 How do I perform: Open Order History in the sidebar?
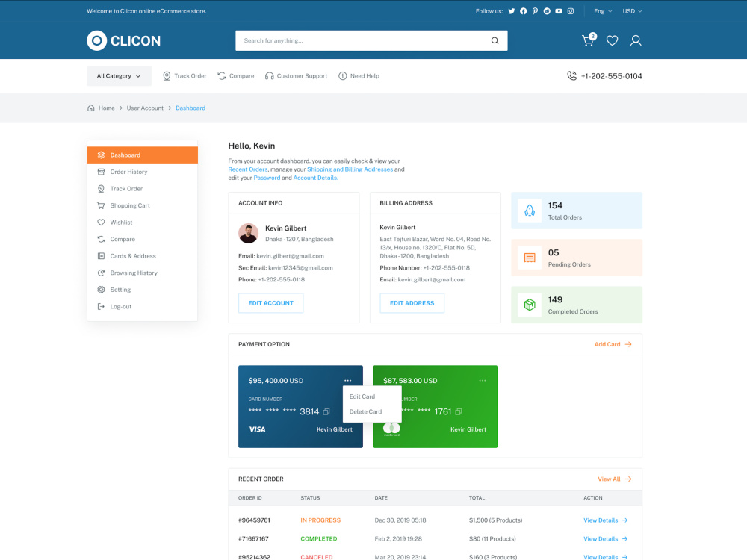click(x=142, y=172)
